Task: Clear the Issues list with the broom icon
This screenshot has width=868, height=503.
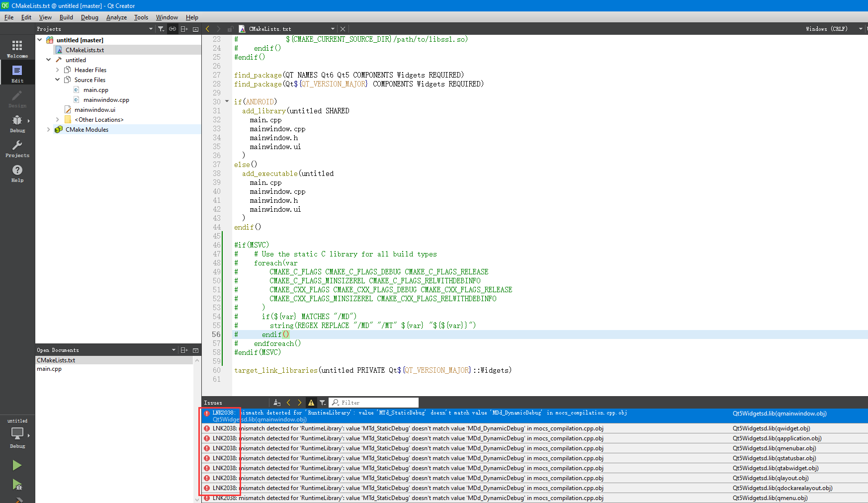Action: click(x=277, y=403)
